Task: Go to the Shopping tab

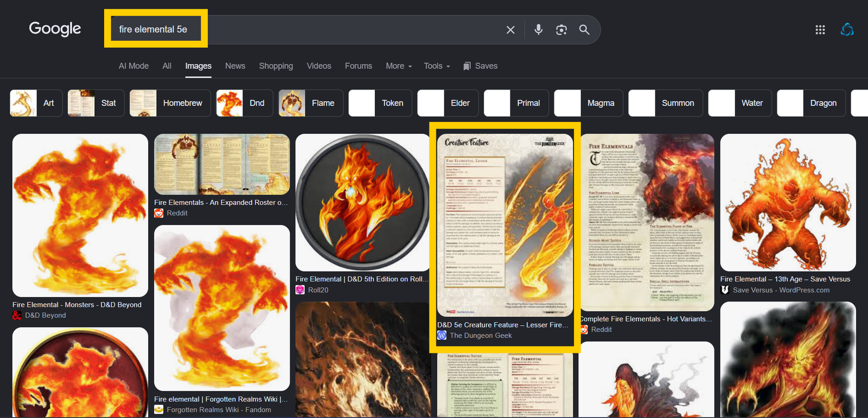Action: pos(276,66)
